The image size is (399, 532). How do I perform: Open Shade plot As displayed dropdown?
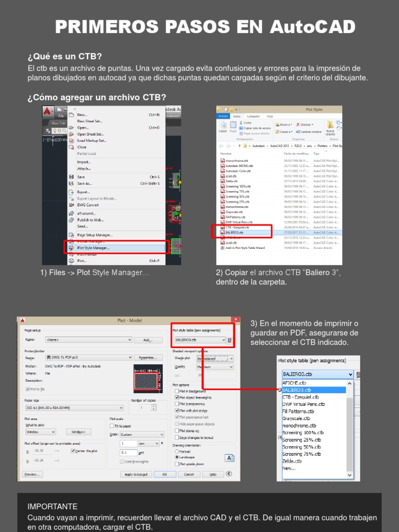pyautogui.click(x=215, y=358)
